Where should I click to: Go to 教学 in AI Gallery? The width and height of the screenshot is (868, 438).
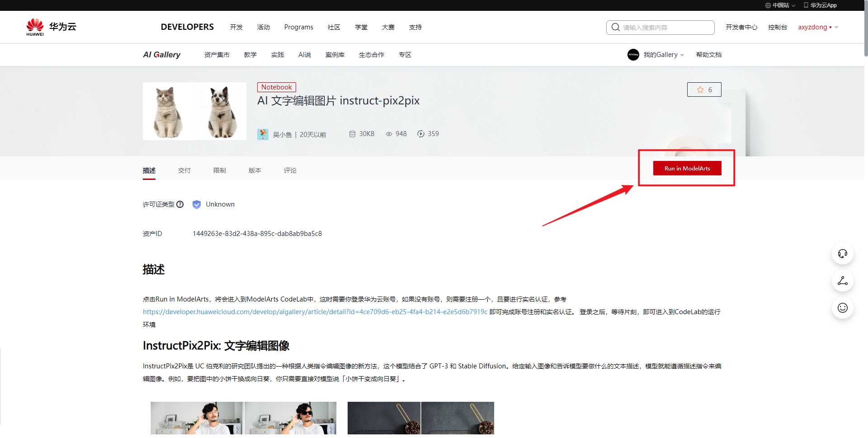click(250, 55)
